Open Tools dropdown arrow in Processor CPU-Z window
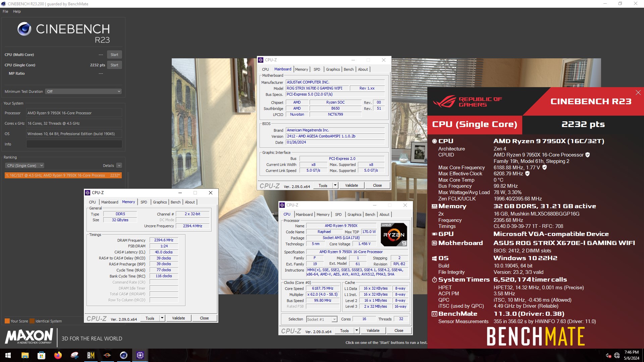Viewport: 644px width, 362px height. (x=357, y=330)
